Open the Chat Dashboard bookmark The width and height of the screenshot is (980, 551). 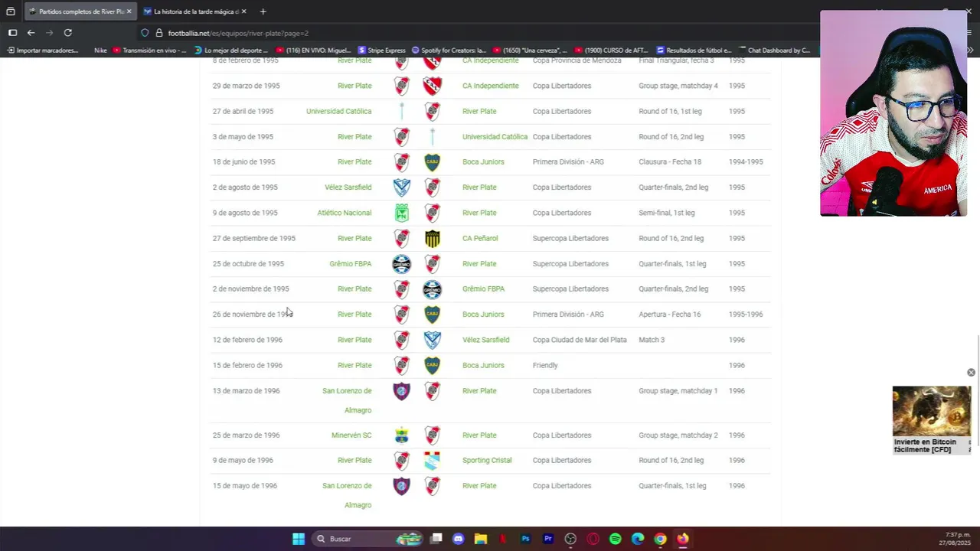pyautogui.click(x=774, y=51)
